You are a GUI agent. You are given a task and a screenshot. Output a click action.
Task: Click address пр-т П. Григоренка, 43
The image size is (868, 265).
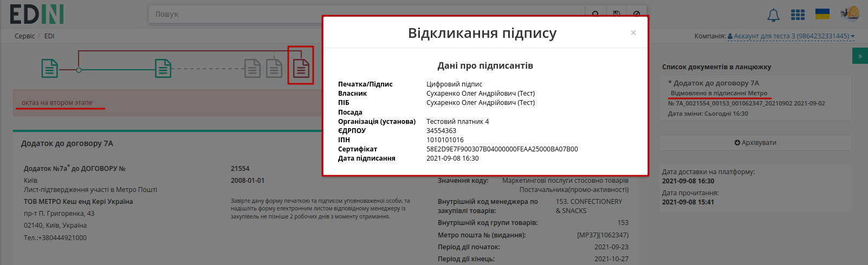59,214
